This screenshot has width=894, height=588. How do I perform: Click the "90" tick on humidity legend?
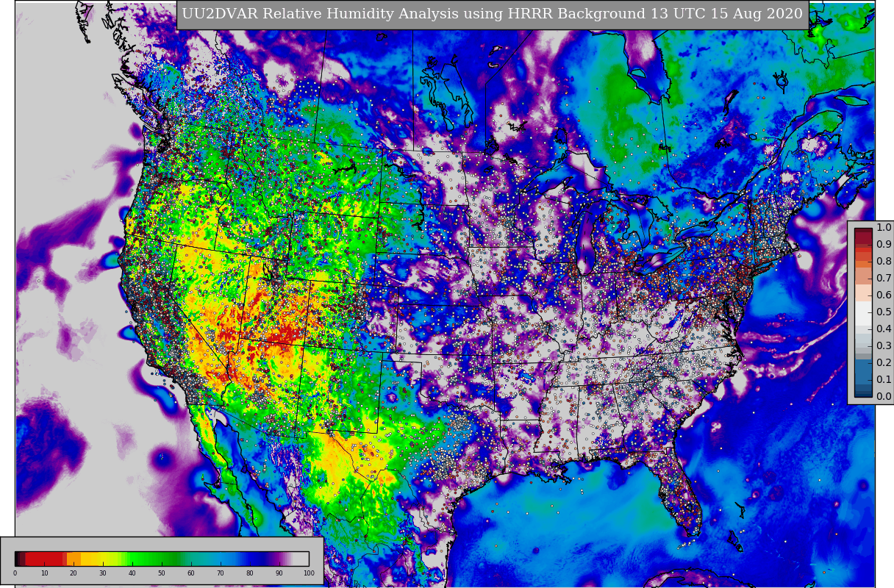pyautogui.click(x=279, y=573)
